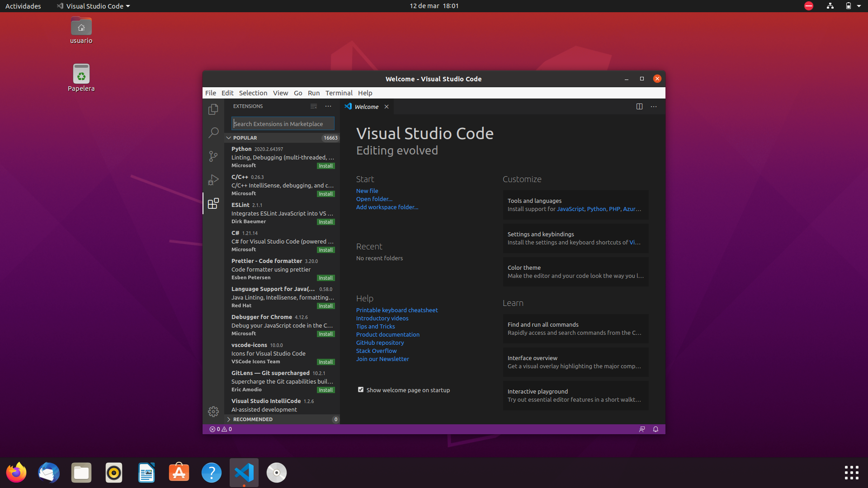The width and height of the screenshot is (868, 488).
Task: Open the View menu
Action: [280, 93]
